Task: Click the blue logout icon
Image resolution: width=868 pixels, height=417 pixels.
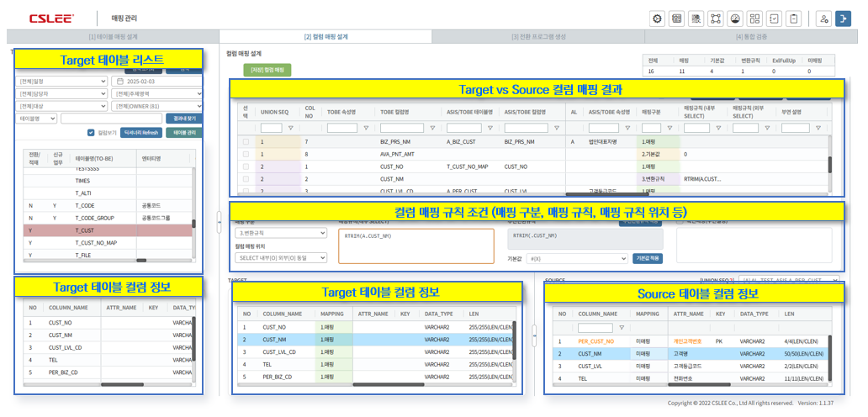Action: coord(844,18)
